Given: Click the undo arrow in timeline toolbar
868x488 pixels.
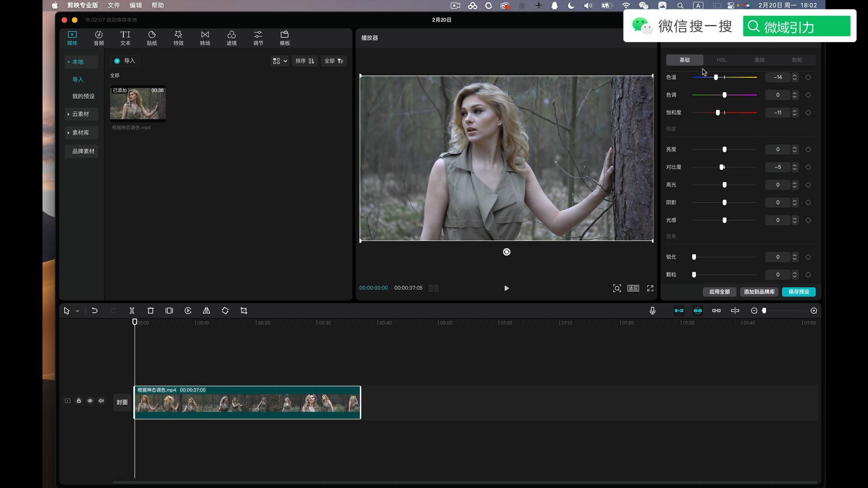Looking at the screenshot, I should (94, 311).
